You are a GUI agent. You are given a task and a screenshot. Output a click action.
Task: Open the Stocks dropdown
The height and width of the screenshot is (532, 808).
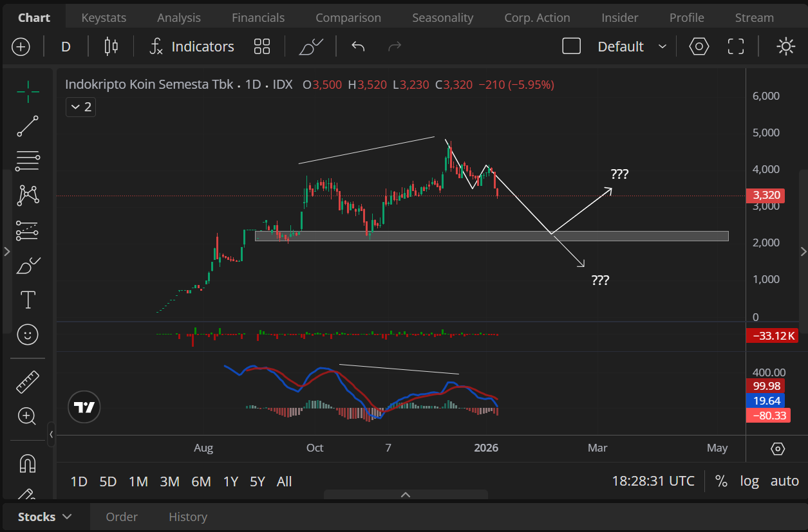44,517
